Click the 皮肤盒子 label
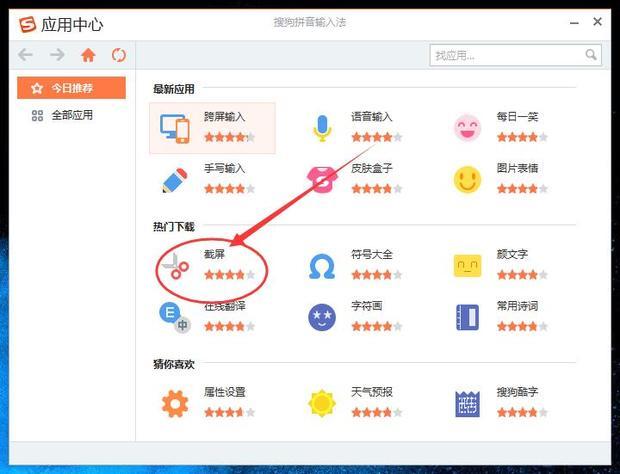 (372, 168)
